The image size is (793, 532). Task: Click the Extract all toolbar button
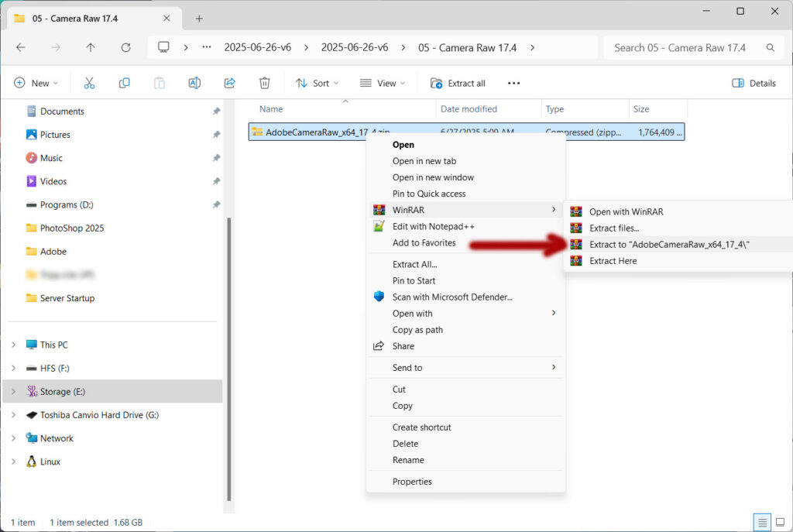(x=458, y=83)
